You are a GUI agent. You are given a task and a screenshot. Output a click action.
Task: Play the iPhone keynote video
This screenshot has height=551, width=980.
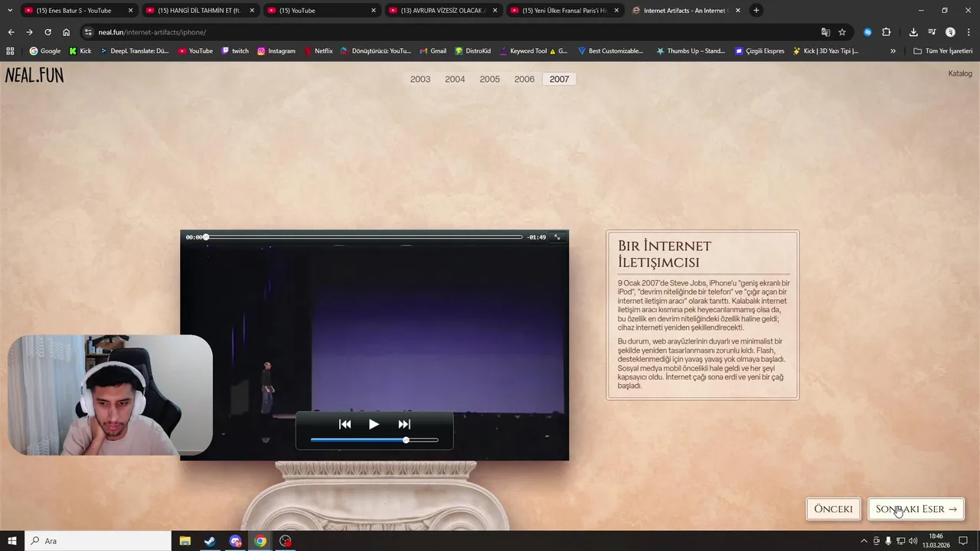pos(374,424)
